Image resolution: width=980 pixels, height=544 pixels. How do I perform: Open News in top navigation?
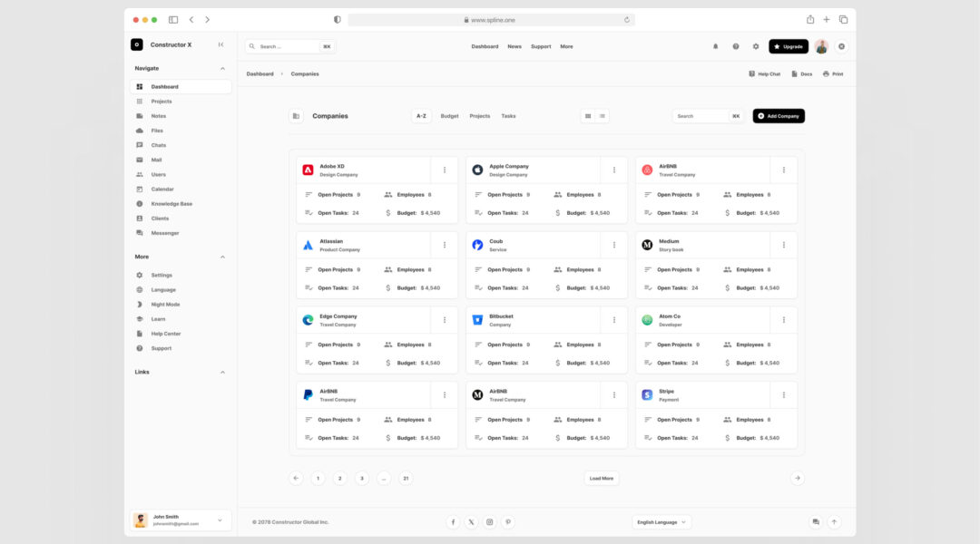pos(514,46)
